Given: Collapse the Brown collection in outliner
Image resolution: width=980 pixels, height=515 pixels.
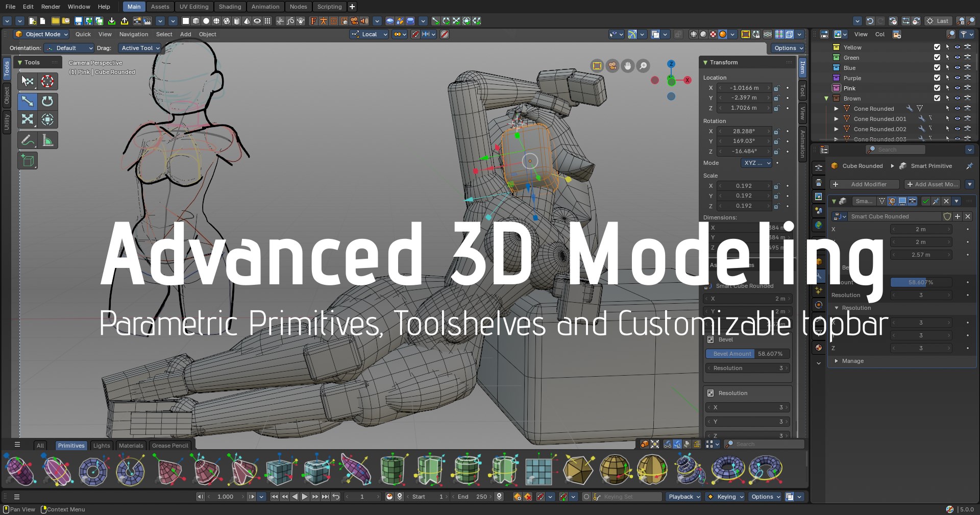Looking at the screenshot, I should pyautogui.click(x=826, y=98).
